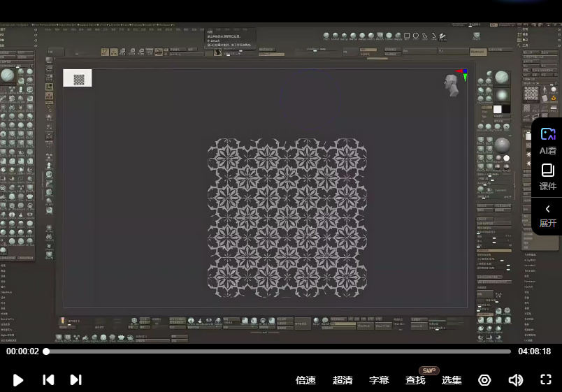Toggle 字幕 subtitles

(379, 380)
